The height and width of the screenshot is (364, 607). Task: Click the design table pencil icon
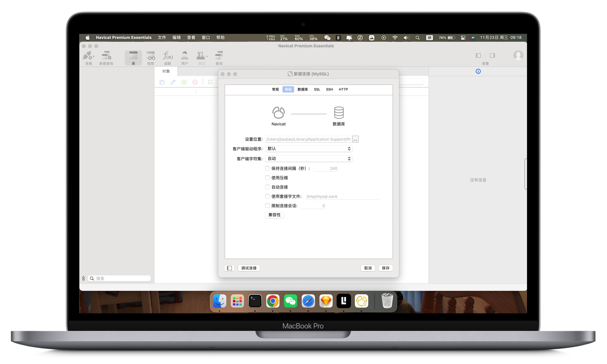tap(173, 82)
